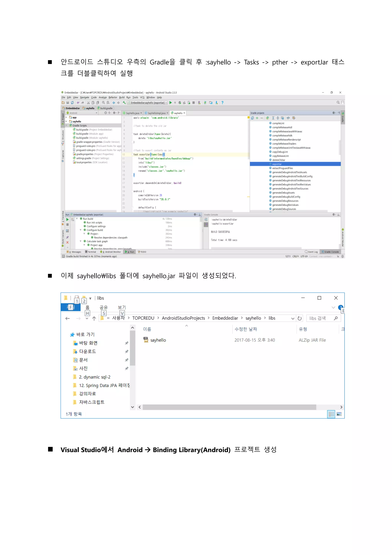This screenshot has height=555, width=392.
Task: Click the Explorer refresh button
Action: [300, 318]
